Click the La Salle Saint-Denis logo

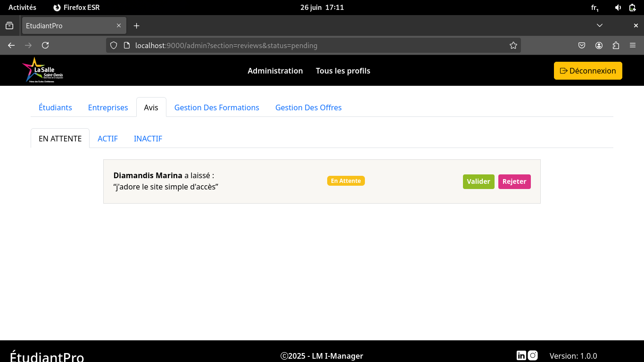(42, 71)
